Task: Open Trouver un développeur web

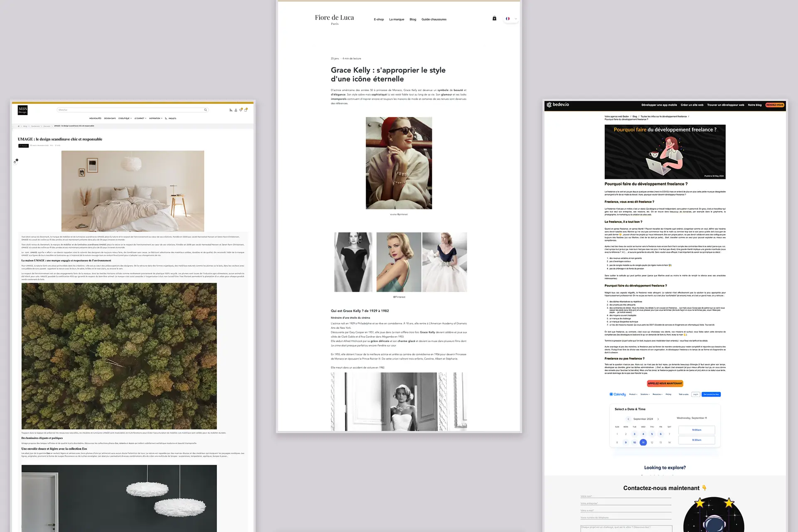Action: [726, 105]
